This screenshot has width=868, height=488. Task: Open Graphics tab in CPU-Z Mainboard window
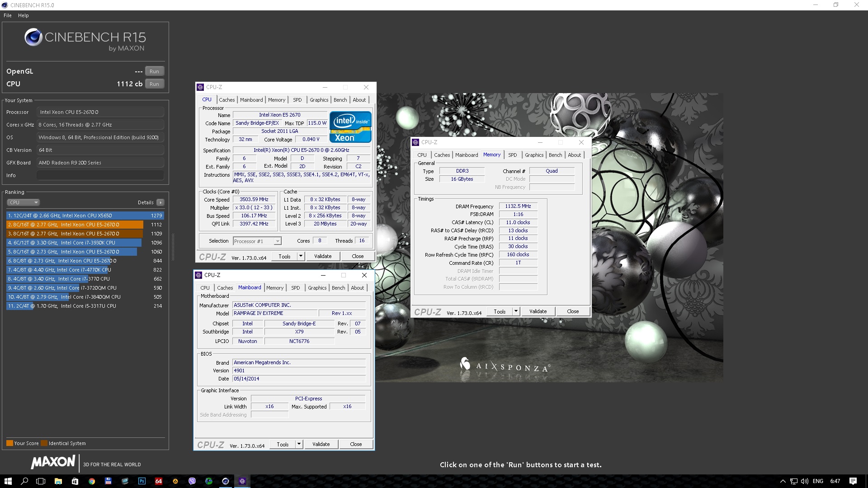pyautogui.click(x=317, y=288)
